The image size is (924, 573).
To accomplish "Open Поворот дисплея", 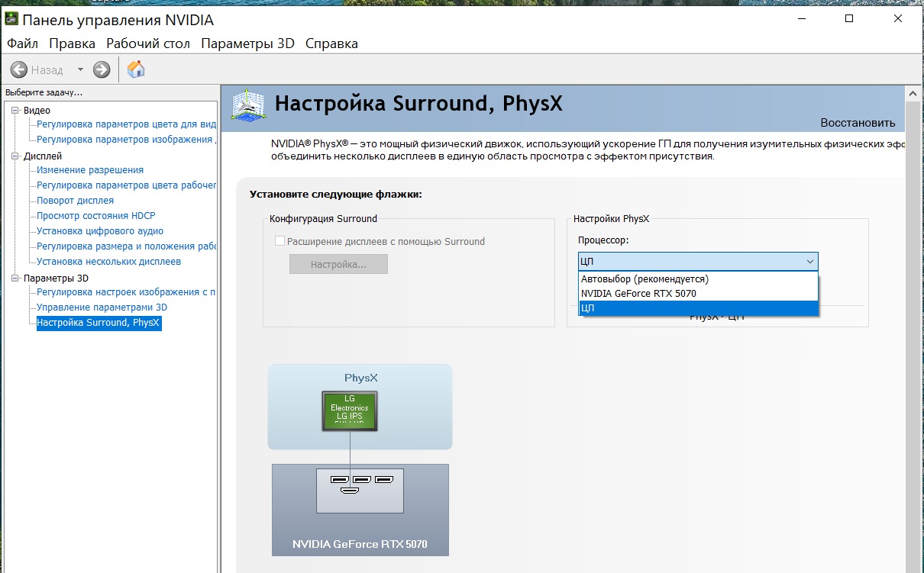I will coord(76,201).
